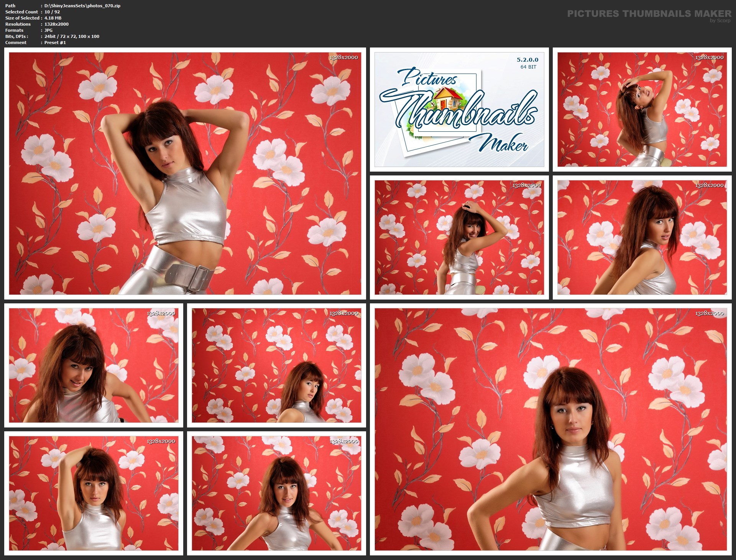
Task: Select close-up thumbnail of long hair over shoulder, side glance
Action: (642, 237)
